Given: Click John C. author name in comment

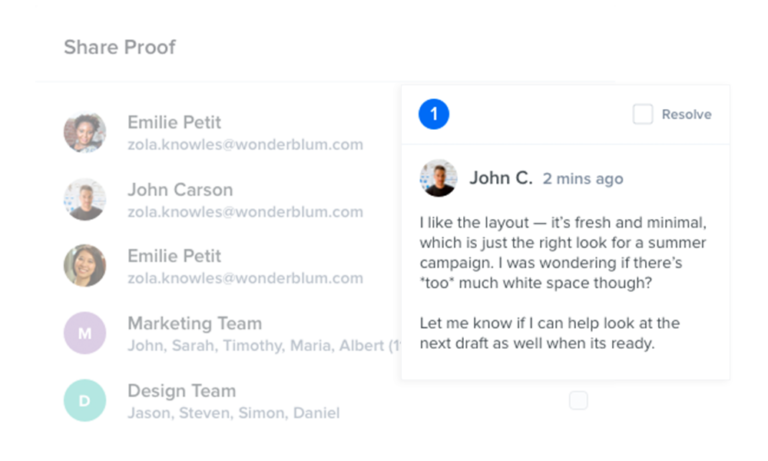Looking at the screenshot, I should coord(501,178).
